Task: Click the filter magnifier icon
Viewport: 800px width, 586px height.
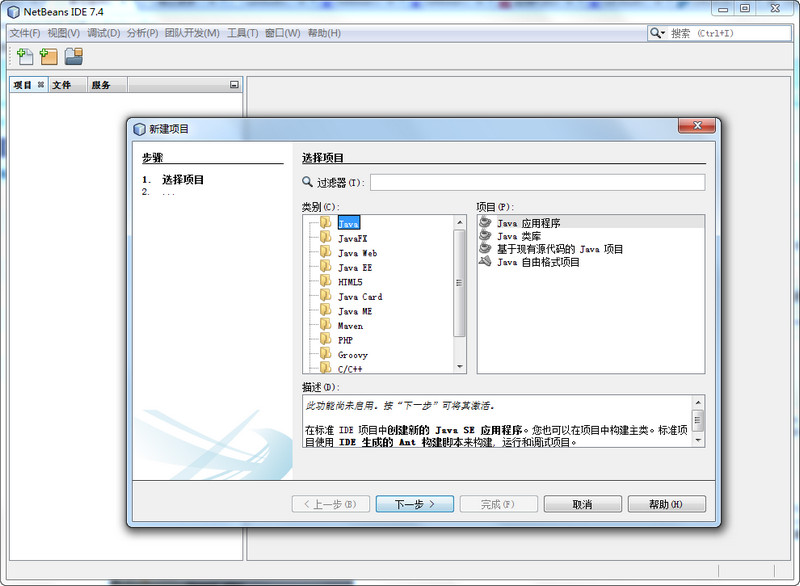Action: [x=307, y=182]
